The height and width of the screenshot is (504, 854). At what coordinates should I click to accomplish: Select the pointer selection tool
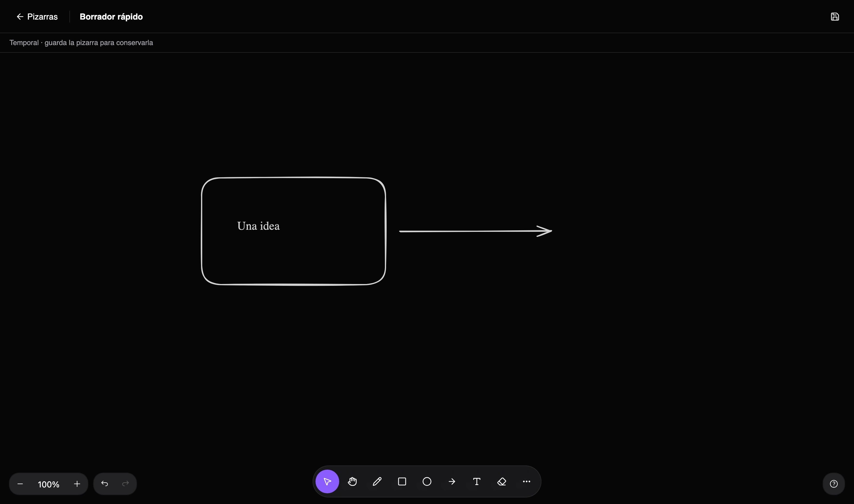[327, 481]
